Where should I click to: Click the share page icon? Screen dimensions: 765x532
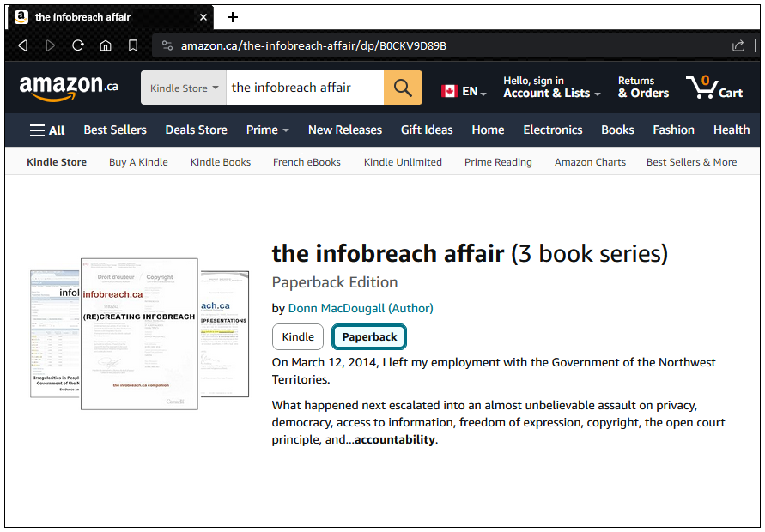tap(738, 45)
